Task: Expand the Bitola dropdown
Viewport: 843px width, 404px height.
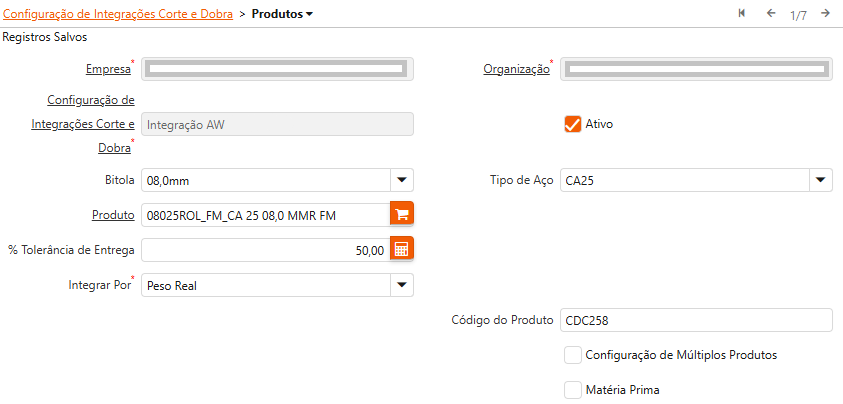Action: click(x=401, y=180)
